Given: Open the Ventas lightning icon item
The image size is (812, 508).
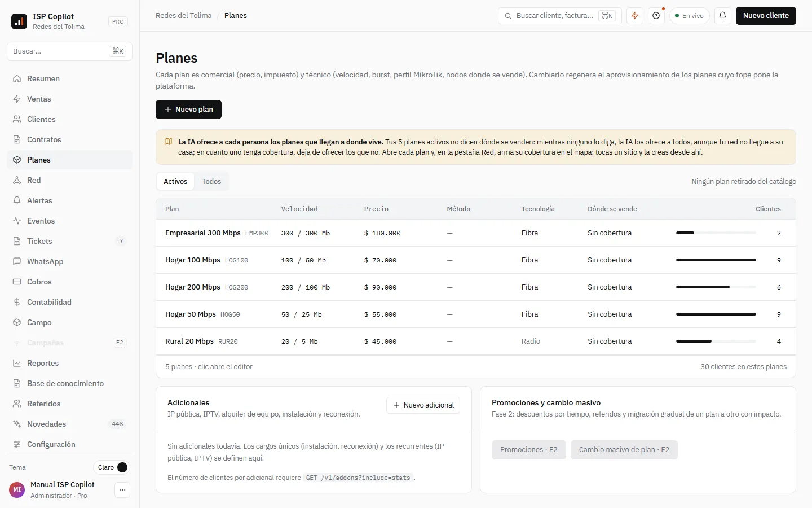Looking at the screenshot, I should coord(69,99).
